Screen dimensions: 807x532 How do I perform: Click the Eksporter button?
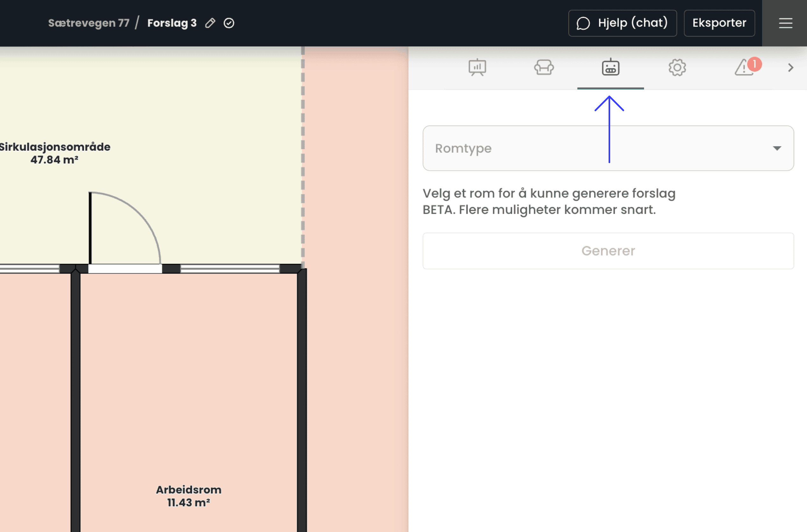(x=719, y=23)
